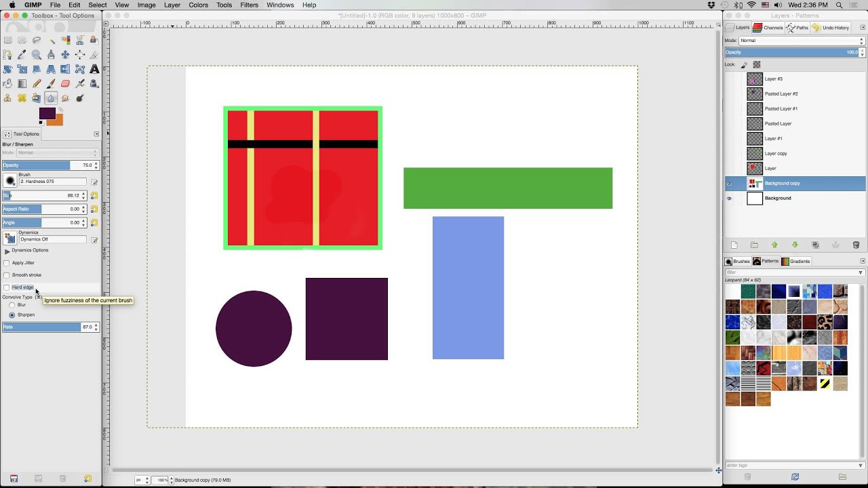Viewport: 868px width, 488px height.
Task: Raise the layer with green up arrow
Action: (774, 245)
